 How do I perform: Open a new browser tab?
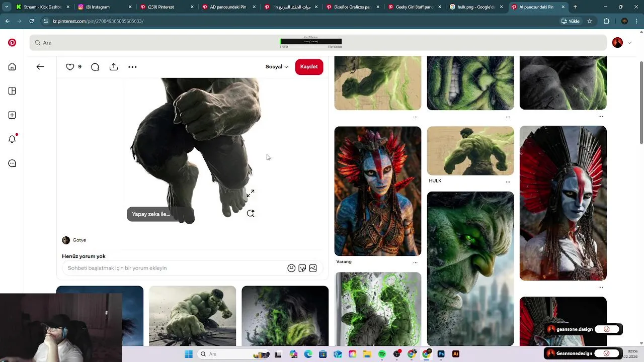click(575, 7)
